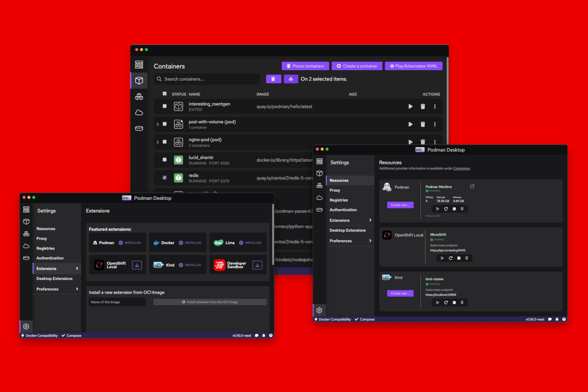Create a new Kind cluster with Create new button
Image resolution: width=588 pixels, height=392 pixels.
[x=400, y=293]
